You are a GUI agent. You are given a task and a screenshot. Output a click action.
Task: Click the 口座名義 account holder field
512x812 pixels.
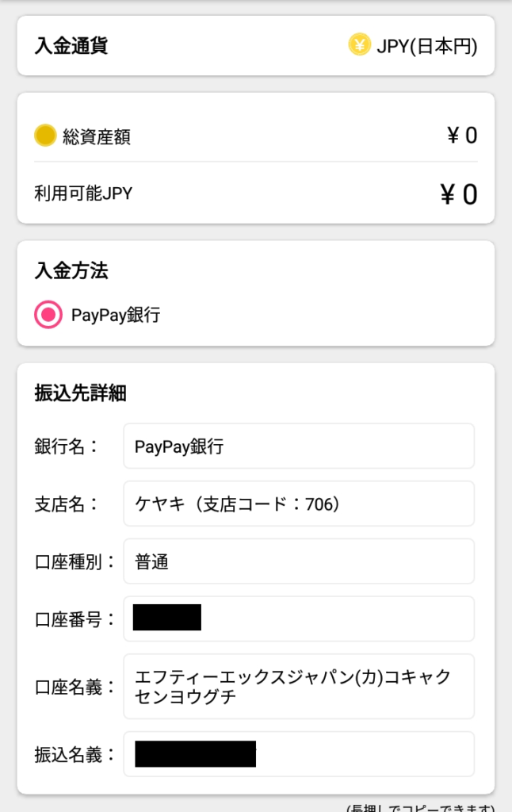click(x=298, y=686)
